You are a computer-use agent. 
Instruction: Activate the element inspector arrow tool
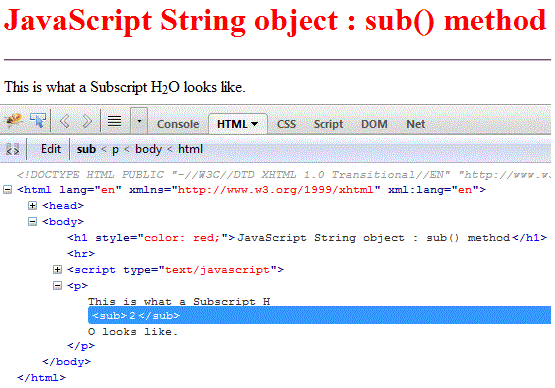[x=38, y=120]
